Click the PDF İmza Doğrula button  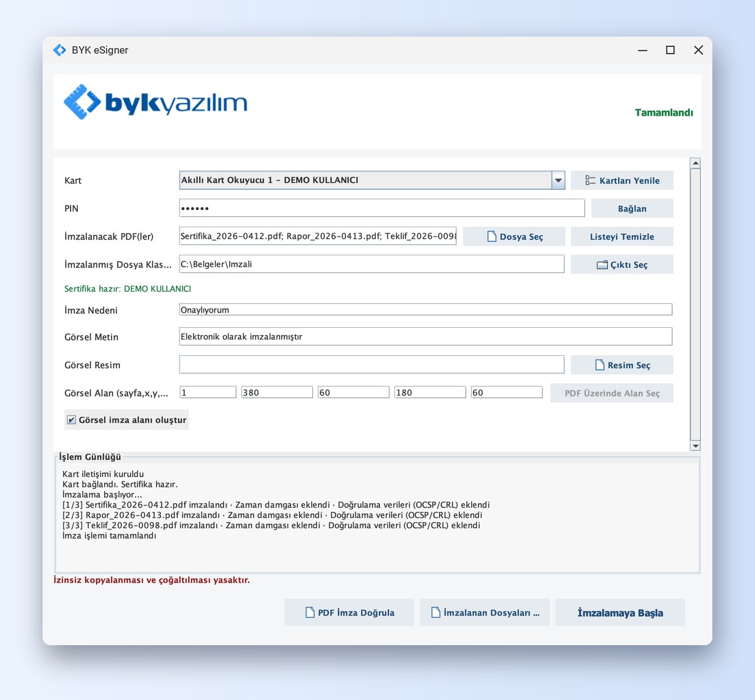pyautogui.click(x=349, y=612)
